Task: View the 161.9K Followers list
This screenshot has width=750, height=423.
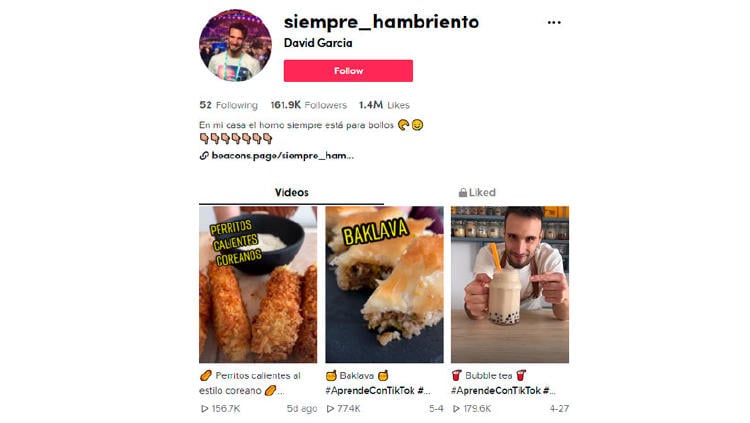Action: [309, 105]
